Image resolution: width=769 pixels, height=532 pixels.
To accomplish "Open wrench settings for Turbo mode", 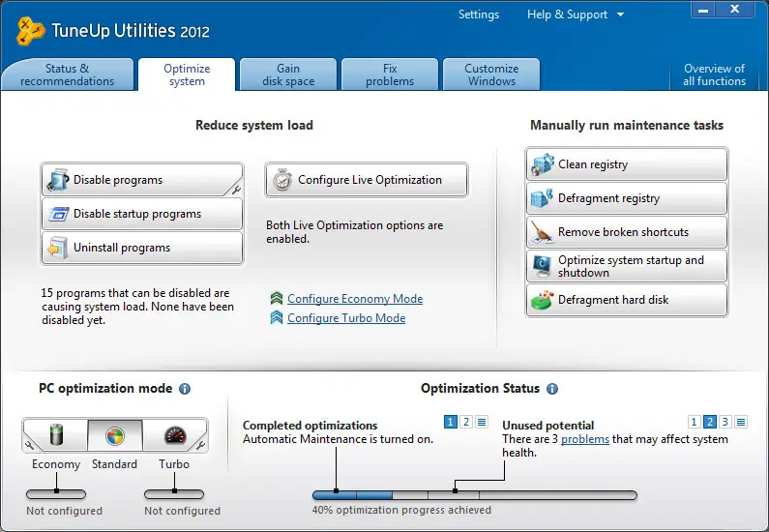I will (x=200, y=444).
